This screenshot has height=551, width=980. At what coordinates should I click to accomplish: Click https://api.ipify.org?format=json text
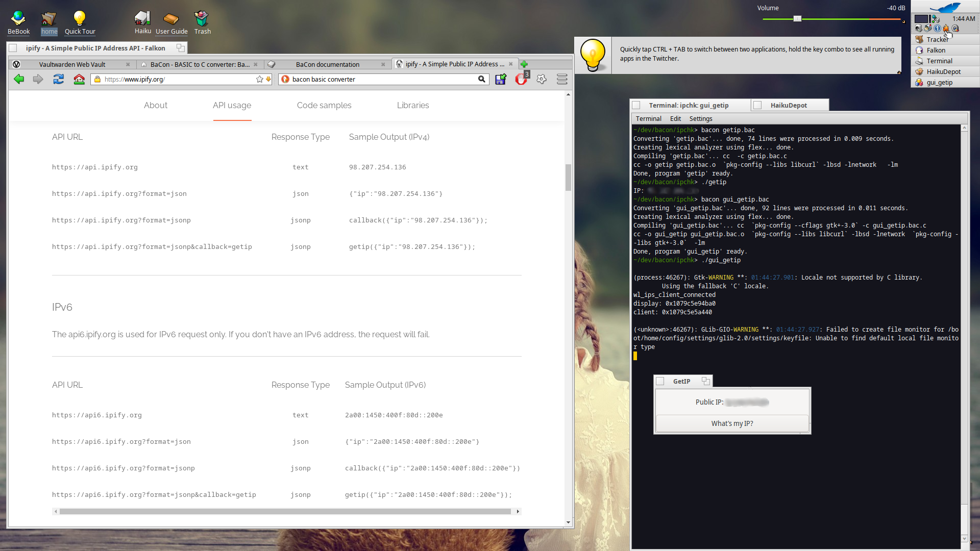tap(119, 194)
